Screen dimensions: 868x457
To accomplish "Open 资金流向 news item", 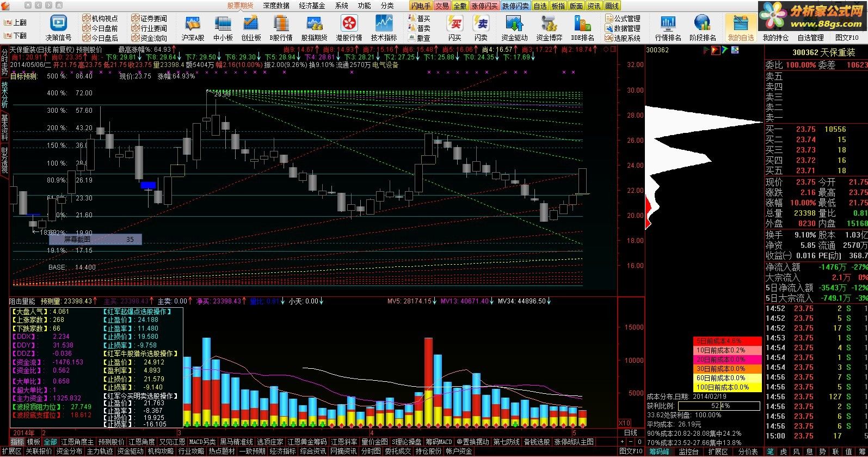I will click(149, 38).
